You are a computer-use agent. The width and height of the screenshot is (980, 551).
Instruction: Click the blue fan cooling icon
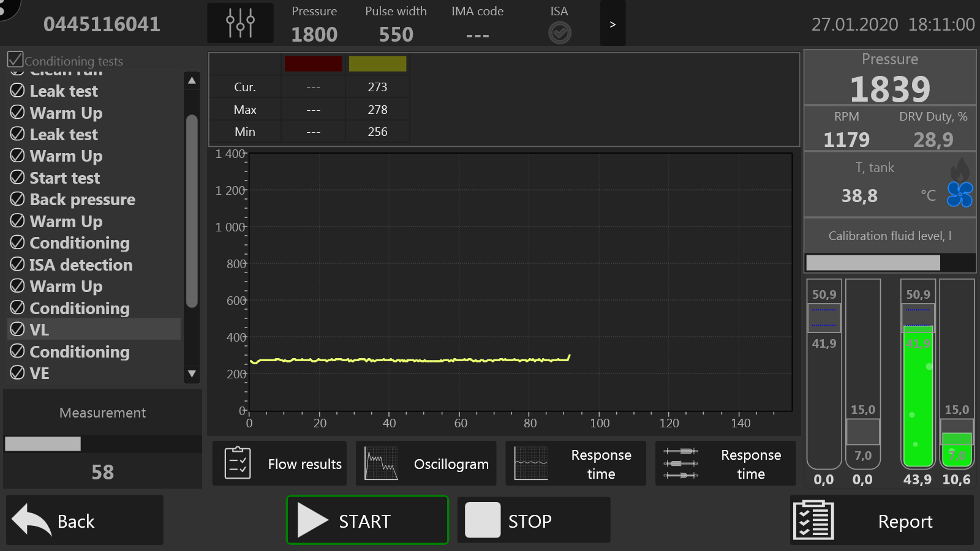click(x=959, y=195)
